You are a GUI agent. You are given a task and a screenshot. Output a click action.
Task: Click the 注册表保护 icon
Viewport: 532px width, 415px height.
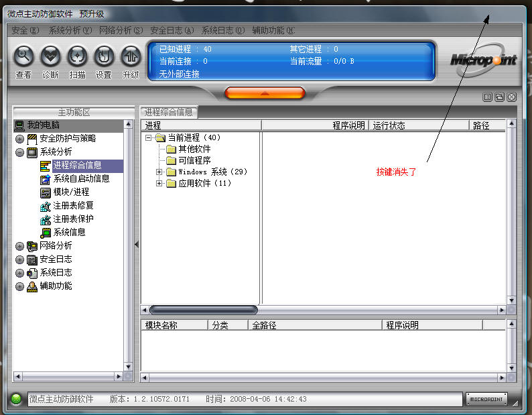45,219
